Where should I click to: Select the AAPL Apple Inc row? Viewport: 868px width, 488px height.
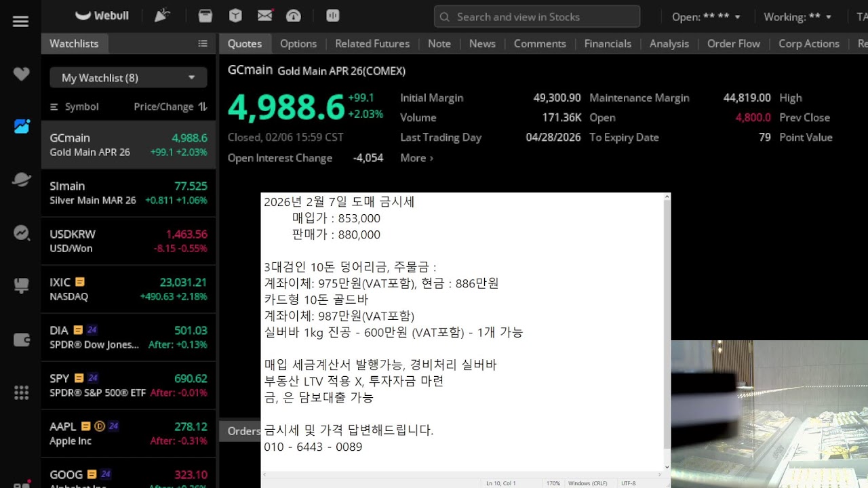click(128, 433)
